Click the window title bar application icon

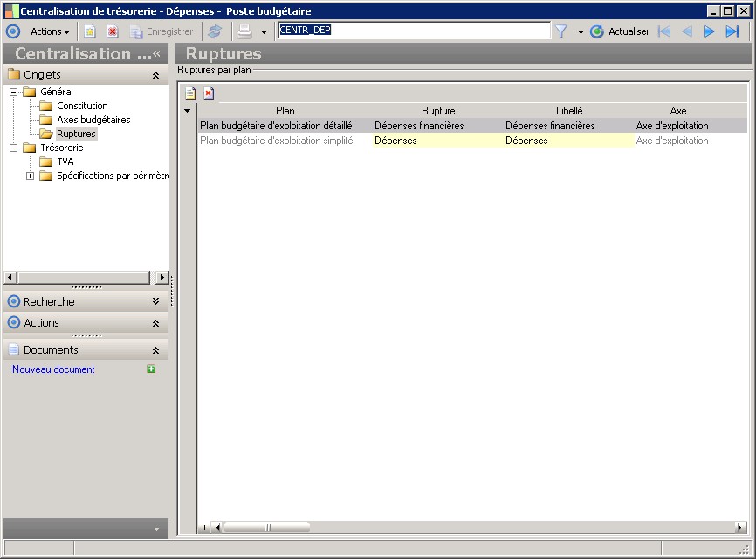point(11,11)
